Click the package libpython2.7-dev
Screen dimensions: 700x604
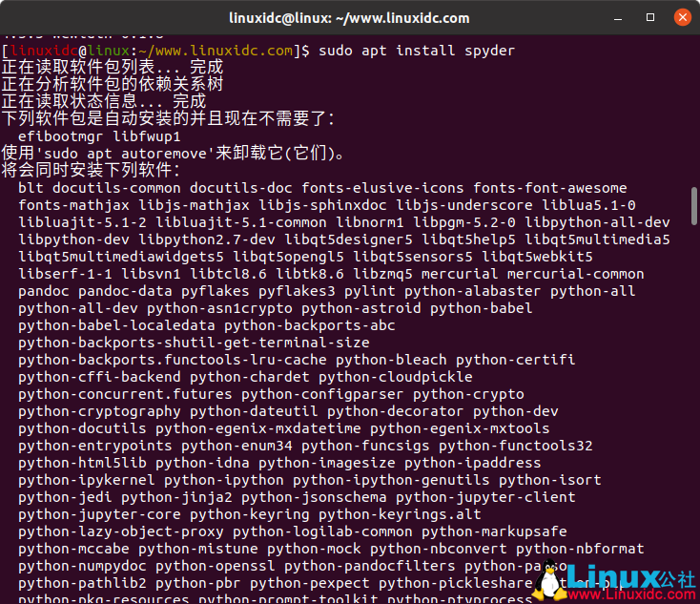[207, 240]
